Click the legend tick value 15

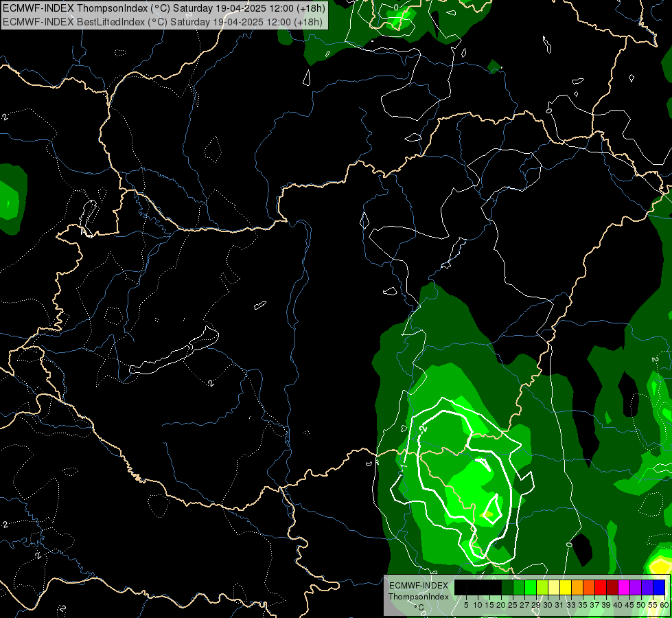[x=489, y=605]
